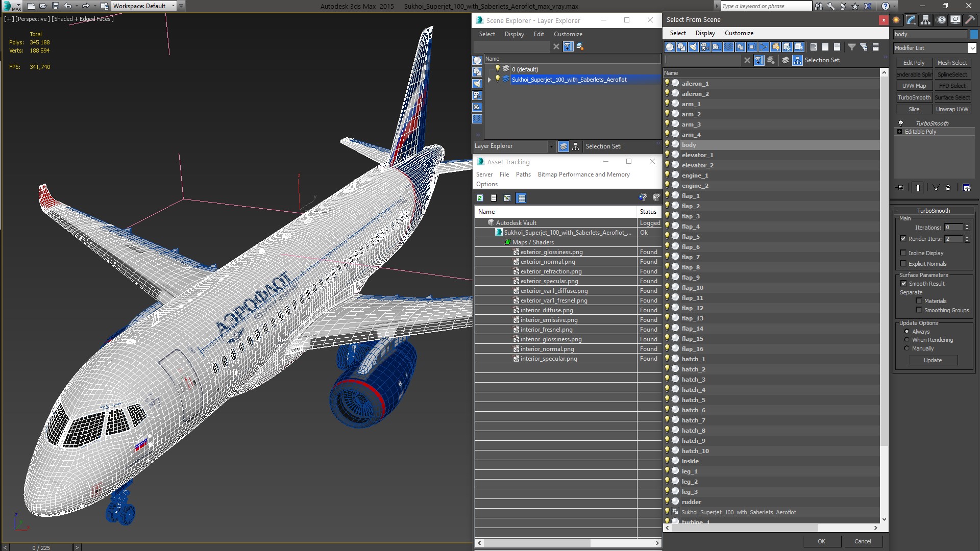This screenshot has height=551, width=980.
Task: Toggle Display Shapes filter in Select From Scene
Action: coord(681,47)
